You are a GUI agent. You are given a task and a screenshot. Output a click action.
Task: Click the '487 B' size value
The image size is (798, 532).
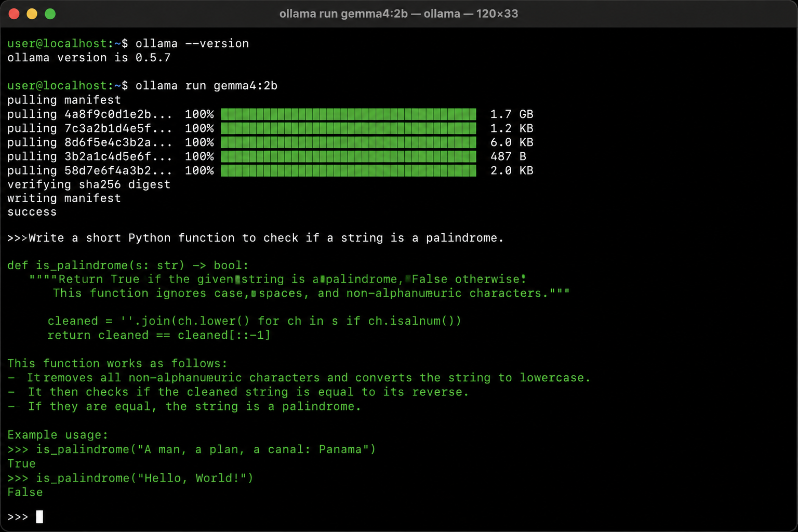coord(508,156)
